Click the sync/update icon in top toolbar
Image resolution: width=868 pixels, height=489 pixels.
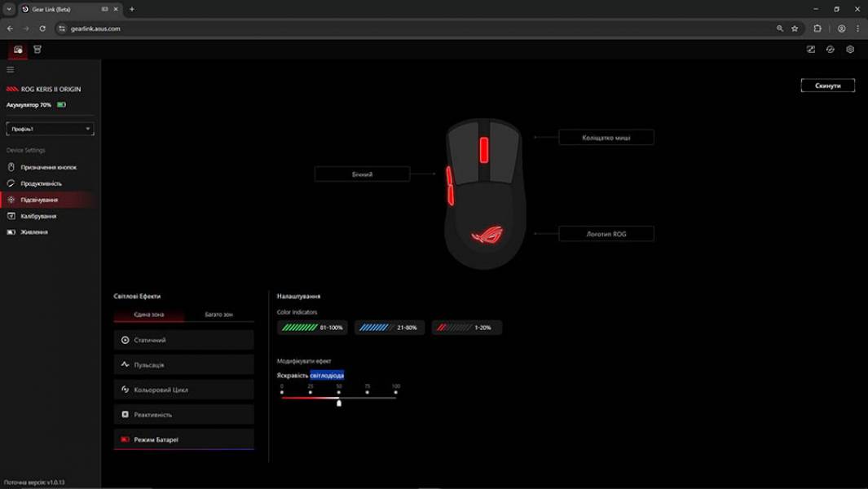point(830,50)
